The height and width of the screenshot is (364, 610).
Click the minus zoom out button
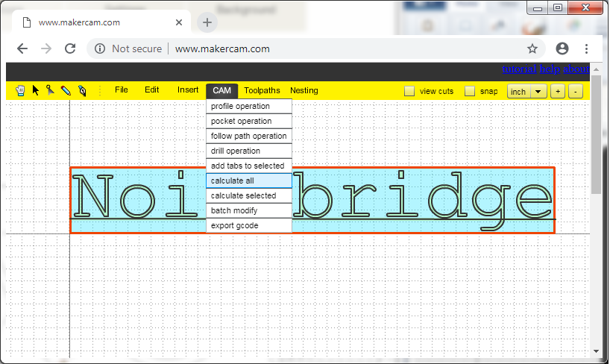575,91
